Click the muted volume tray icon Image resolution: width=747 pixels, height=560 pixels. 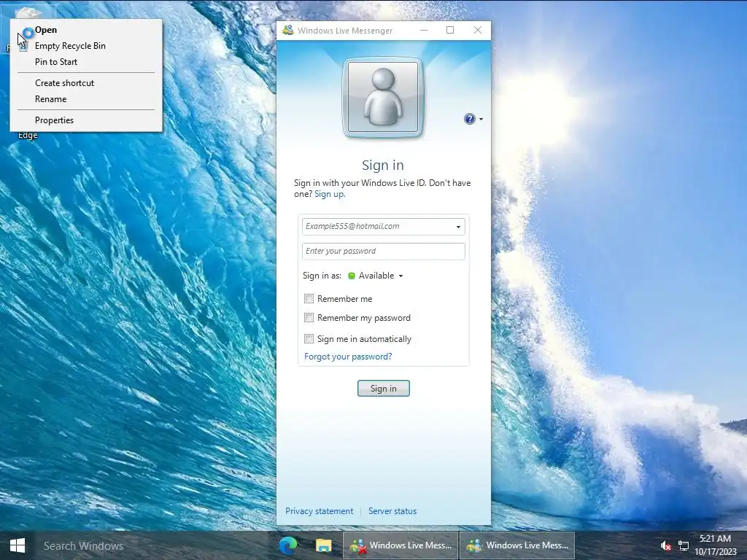click(665, 546)
